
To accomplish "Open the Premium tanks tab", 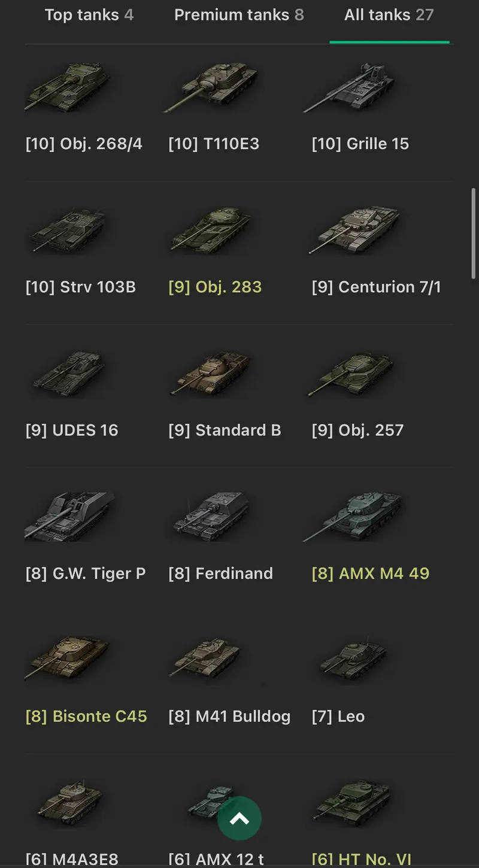I will point(239,15).
